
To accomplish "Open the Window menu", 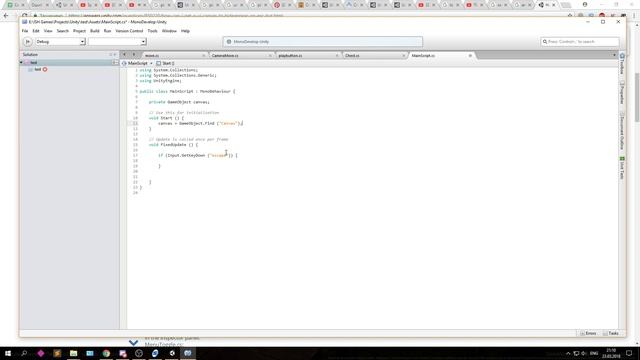I will [x=169, y=31].
